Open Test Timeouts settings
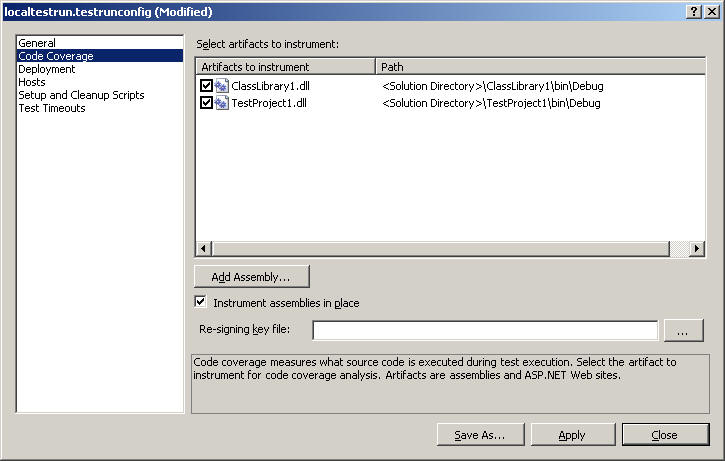The image size is (725, 461). click(x=52, y=108)
